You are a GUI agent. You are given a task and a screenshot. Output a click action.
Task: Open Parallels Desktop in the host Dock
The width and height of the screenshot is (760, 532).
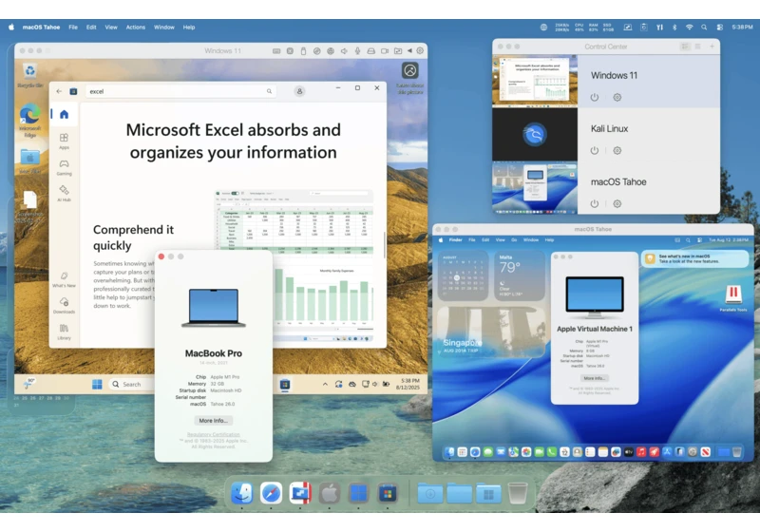point(300,494)
